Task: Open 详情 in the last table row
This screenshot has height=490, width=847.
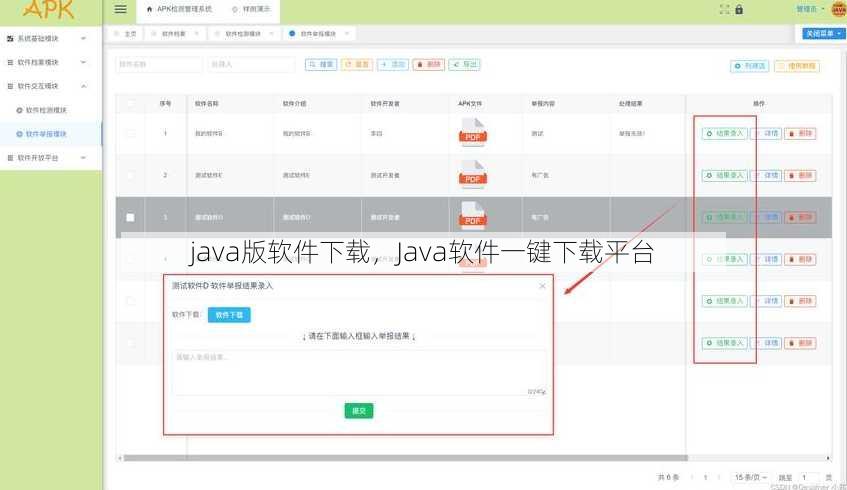Action: pyautogui.click(x=767, y=343)
